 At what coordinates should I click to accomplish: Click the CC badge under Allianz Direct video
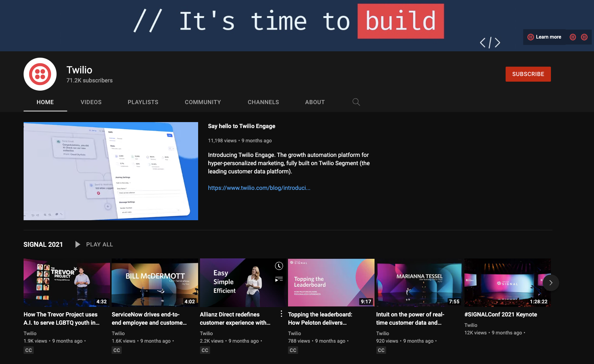205,350
